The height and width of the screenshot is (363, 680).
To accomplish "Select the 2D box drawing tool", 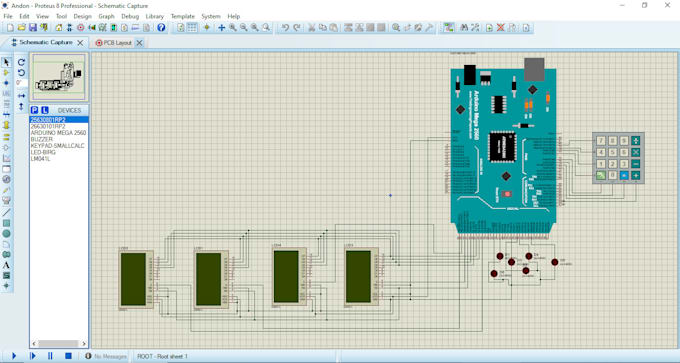I will (x=7, y=223).
